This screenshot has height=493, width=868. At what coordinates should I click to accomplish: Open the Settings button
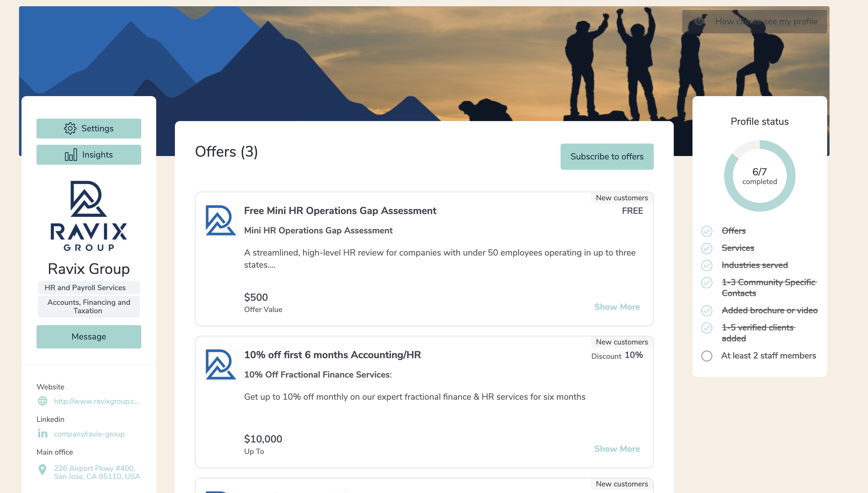[89, 128]
